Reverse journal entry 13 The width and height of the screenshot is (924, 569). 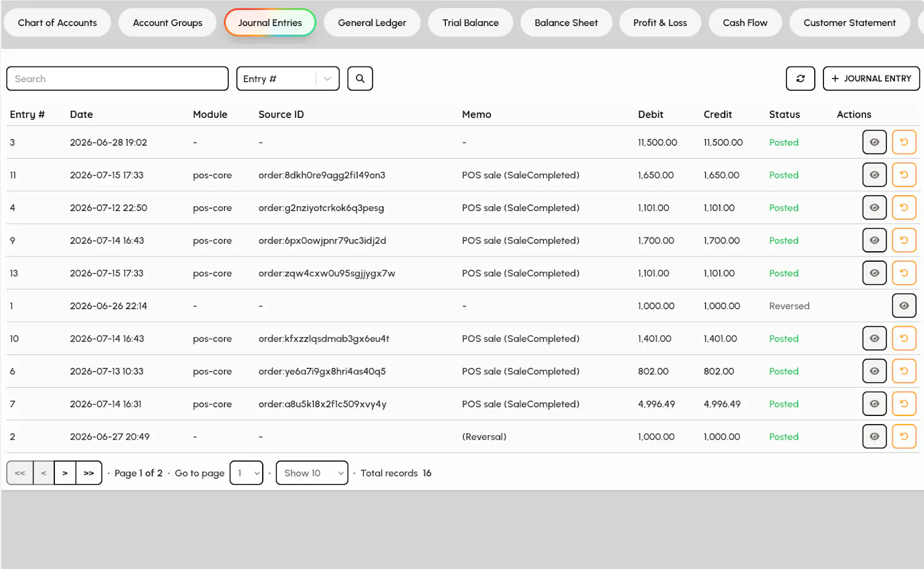904,273
